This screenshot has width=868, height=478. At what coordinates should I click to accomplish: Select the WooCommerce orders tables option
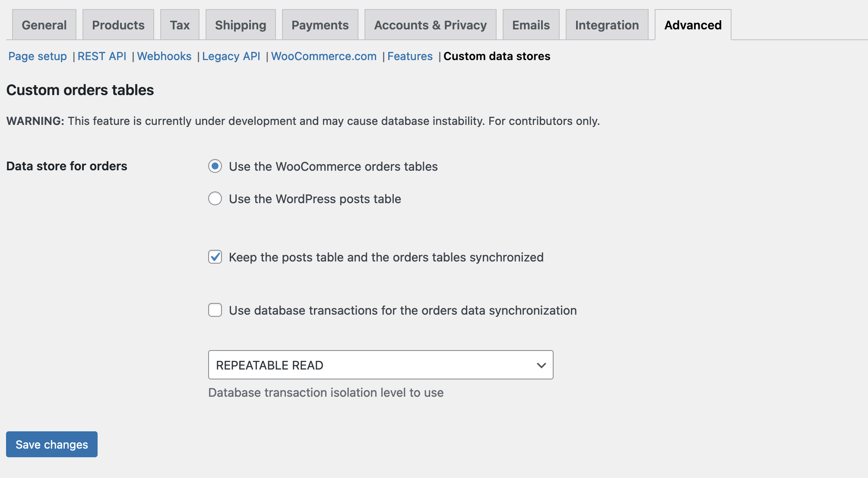[x=215, y=166]
